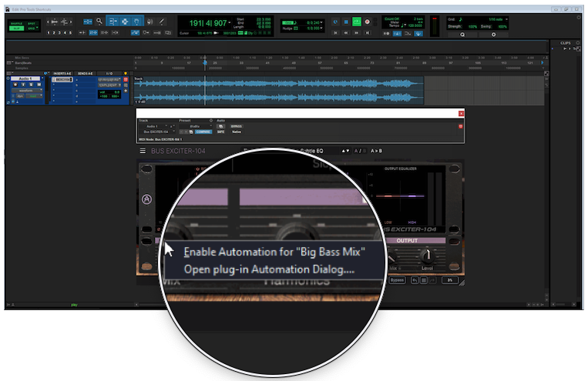Click plug-in bottom Bypass button
This screenshot has width=588, height=381.
click(397, 280)
